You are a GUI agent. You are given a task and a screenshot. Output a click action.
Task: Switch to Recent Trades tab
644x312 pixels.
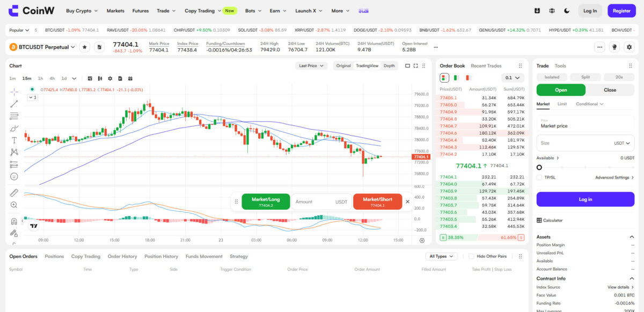(486, 66)
